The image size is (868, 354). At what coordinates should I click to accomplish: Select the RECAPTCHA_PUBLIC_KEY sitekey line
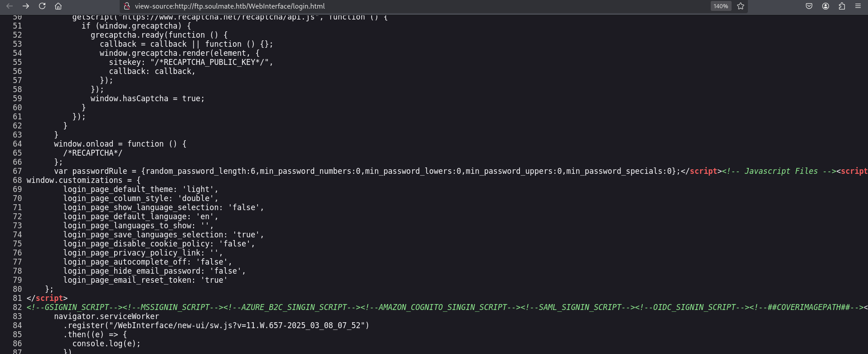(x=191, y=62)
